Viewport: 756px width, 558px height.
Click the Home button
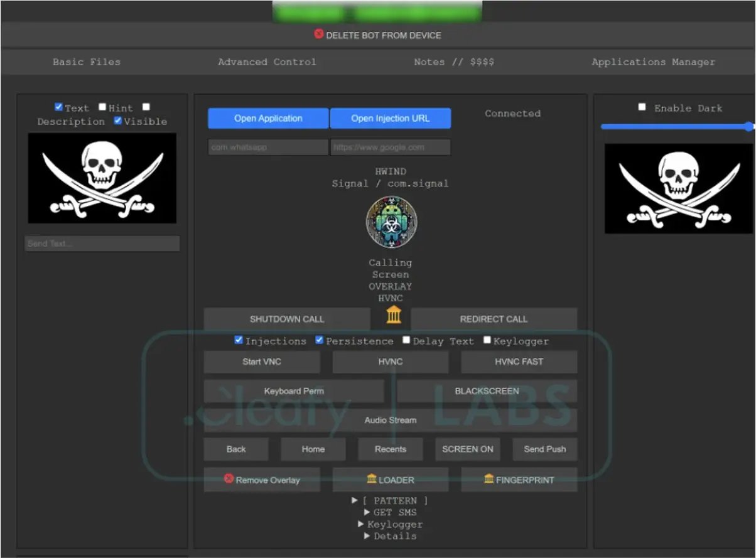tap(313, 449)
